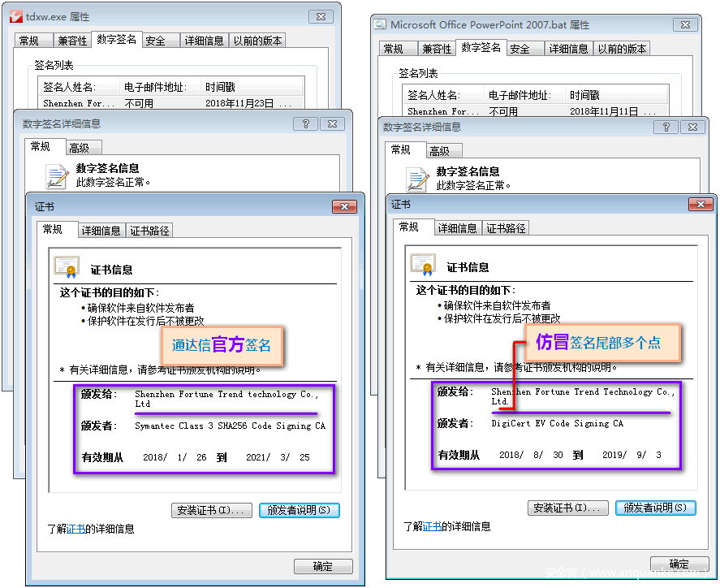Click certificate ribbon icon in left 证书 dialog
720x588 pixels.
(x=67, y=268)
